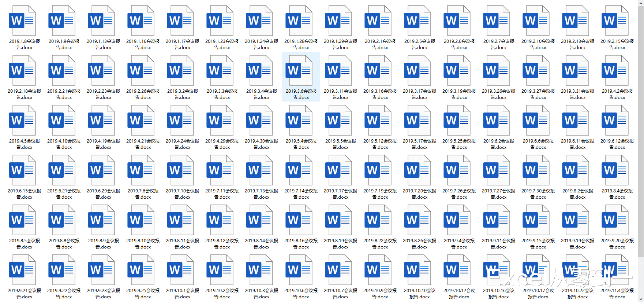The height and width of the screenshot is (302, 644).
Task: Select the label 2019.2.15会议报告.docx
Action: coord(617,44)
